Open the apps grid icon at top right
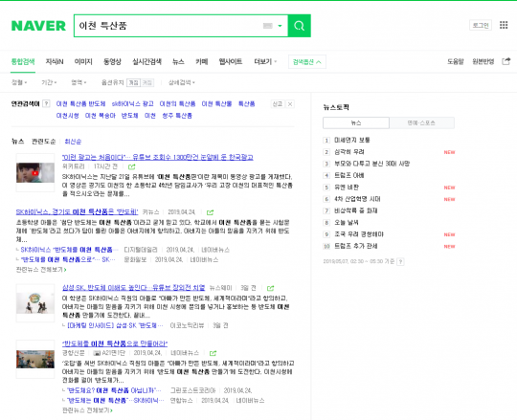 (504, 25)
